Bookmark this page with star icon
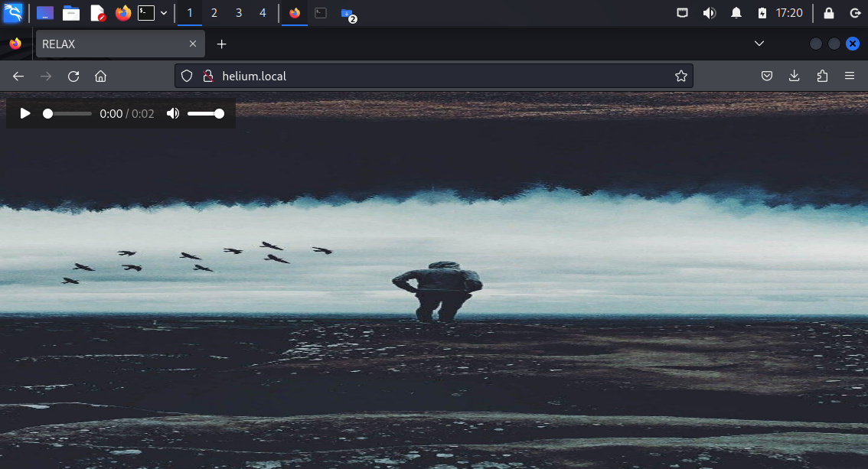Screen dimensions: 868x469 680,76
